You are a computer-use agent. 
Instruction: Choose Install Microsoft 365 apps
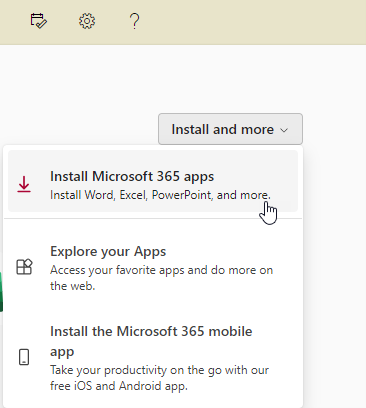point(153,181)
